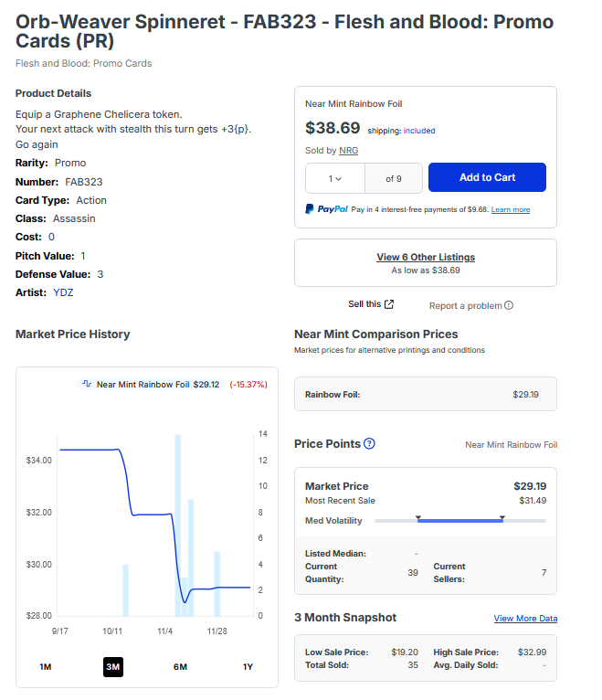
Task: Click the Near Mint Rainbow Foil legend
Action: [x=151, y=385]
